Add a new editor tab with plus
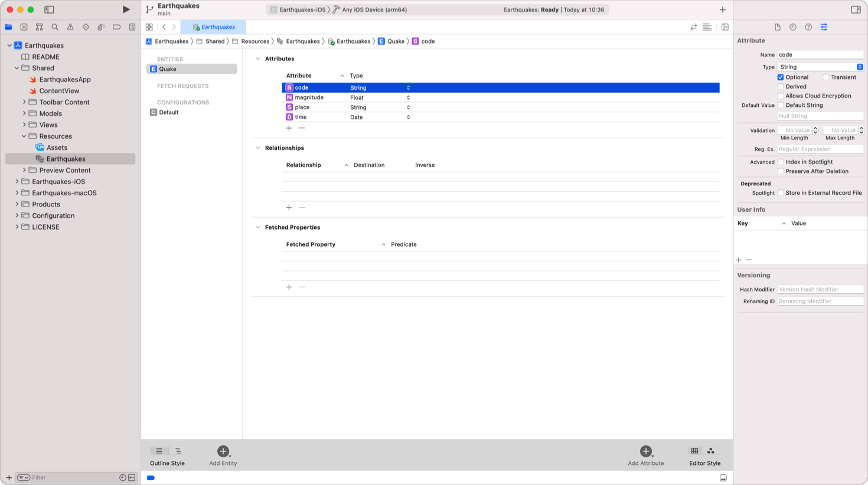The image size is (868, 485). click(x=723, y=9)
